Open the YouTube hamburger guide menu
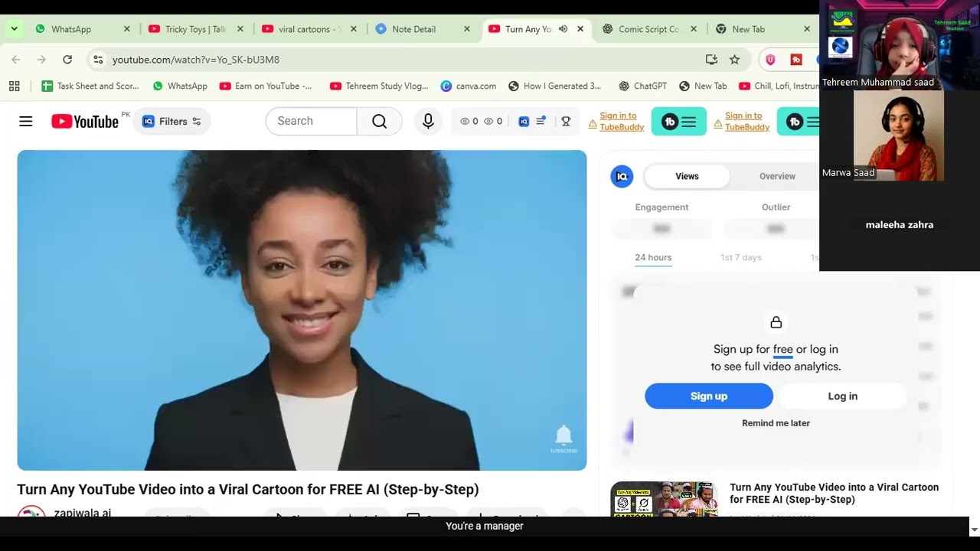This screenshot has height=551, width=980. tap(26, 121)
